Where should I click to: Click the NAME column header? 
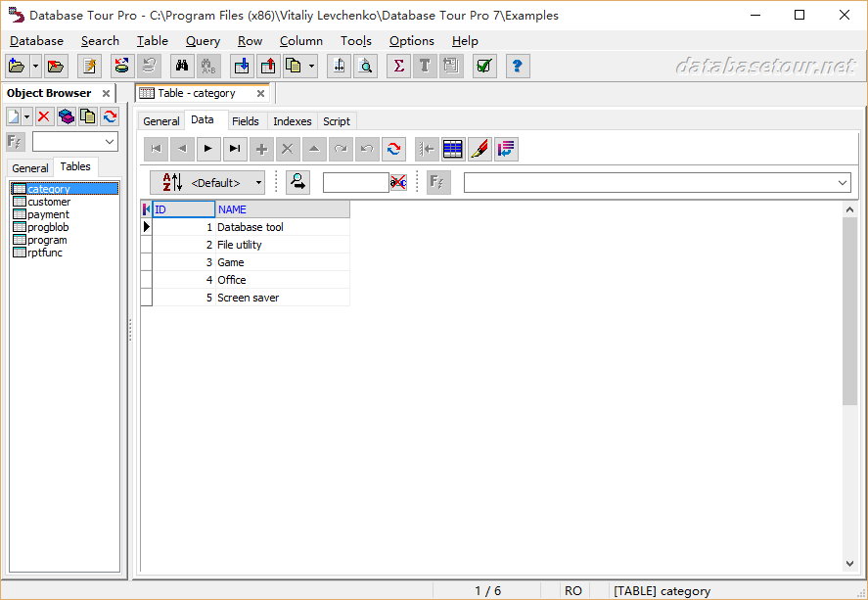[282, 209]
